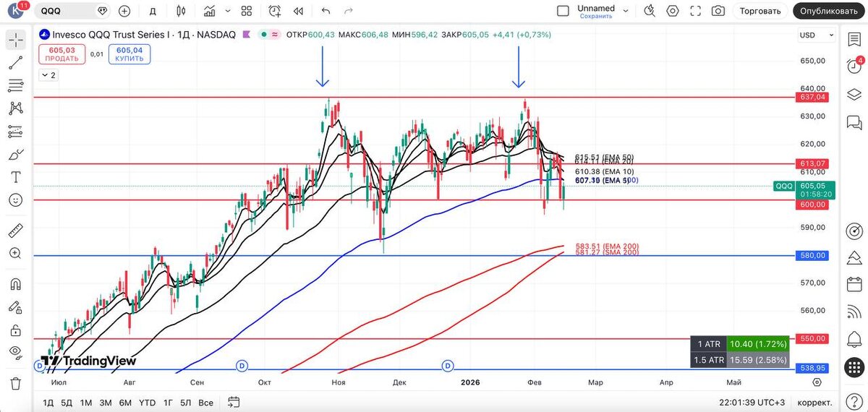Select the trend line drawing tool
This screenshot has height=412, width=868.
[x=15, y=64]
